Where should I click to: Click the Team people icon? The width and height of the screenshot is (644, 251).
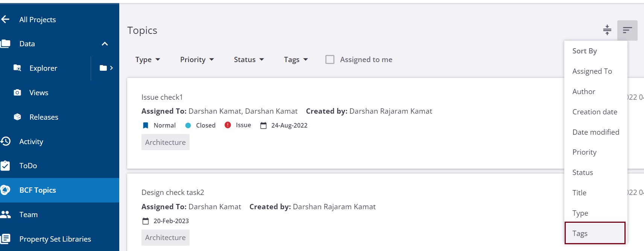point(6,214)
